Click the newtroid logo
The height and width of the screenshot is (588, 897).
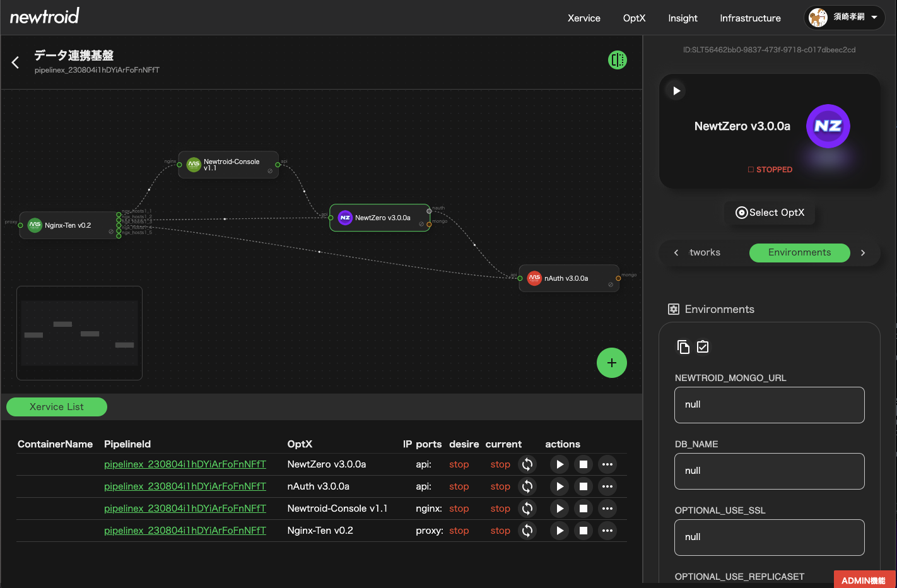[x=45, y=16]
